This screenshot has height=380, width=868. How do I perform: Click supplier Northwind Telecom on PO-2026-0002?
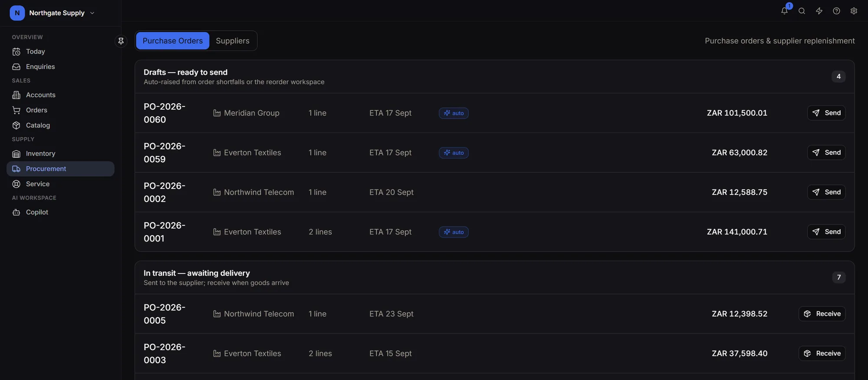tap(254, 192)
